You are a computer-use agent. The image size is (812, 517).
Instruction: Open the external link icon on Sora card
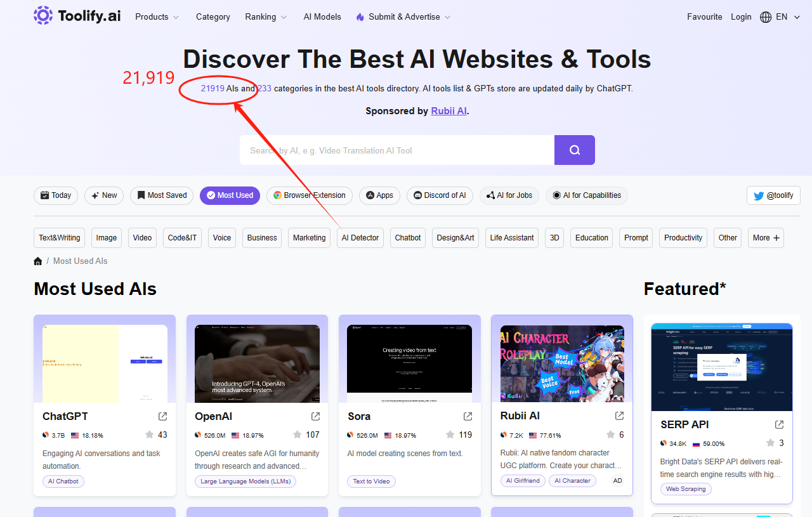468,416
